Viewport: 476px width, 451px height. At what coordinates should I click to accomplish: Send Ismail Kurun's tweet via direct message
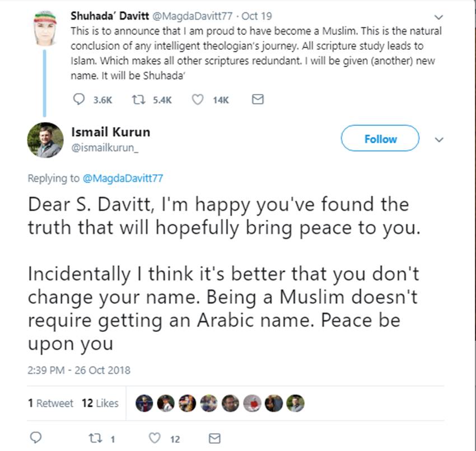(x=214, y=438)
